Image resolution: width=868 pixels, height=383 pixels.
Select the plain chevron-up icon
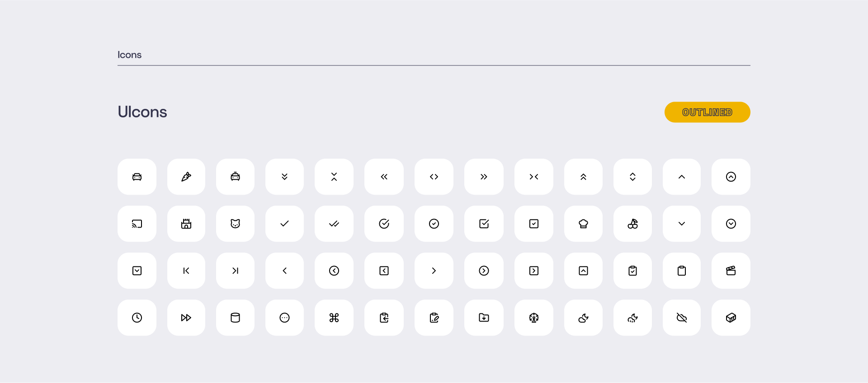682,177
